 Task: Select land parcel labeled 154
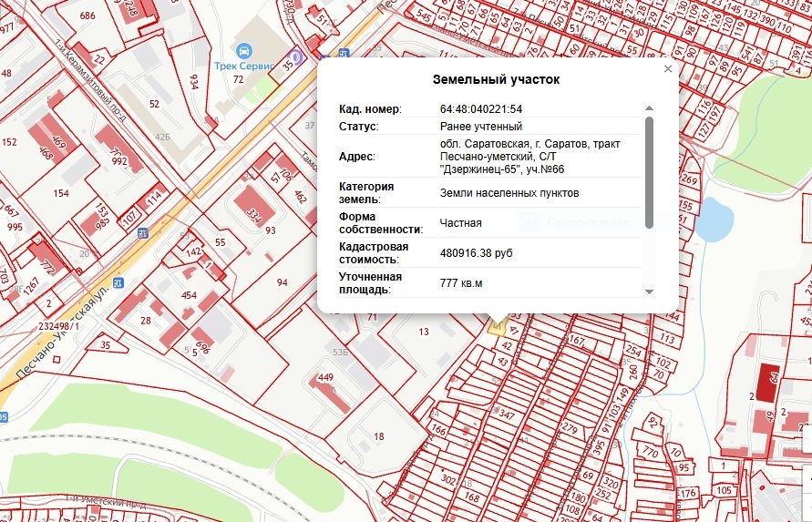[61, 193]
